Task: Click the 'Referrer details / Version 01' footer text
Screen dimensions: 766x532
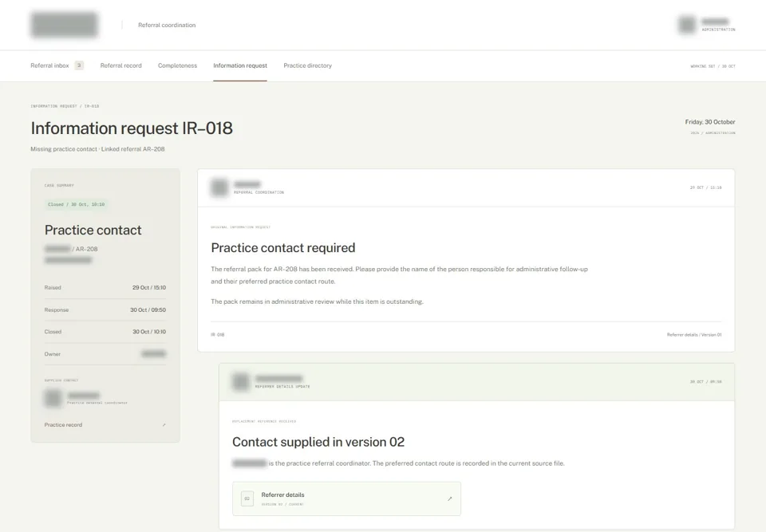Action: (x=693, y=335)
